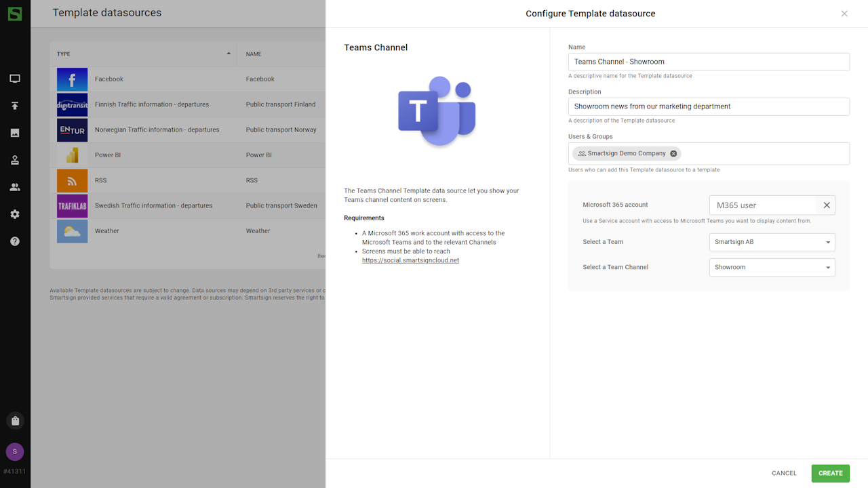The image size is (868, 488).
Task: Clear the M365 user account field
Action: (x=827, y=205)
